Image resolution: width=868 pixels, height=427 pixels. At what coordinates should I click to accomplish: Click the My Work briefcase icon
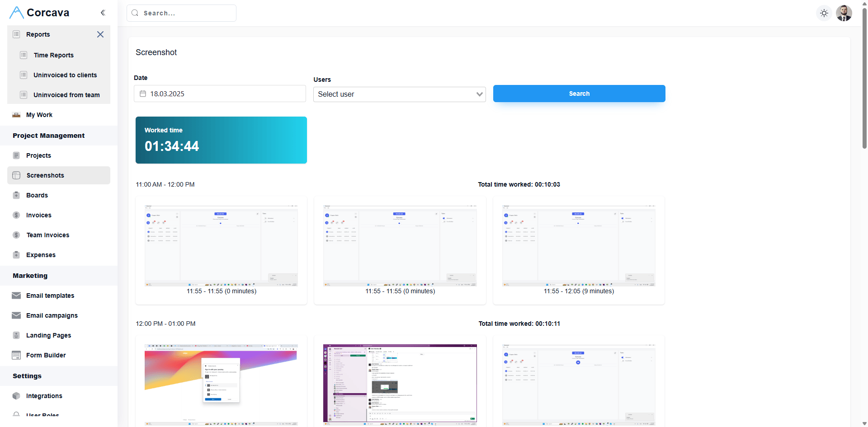16,115
